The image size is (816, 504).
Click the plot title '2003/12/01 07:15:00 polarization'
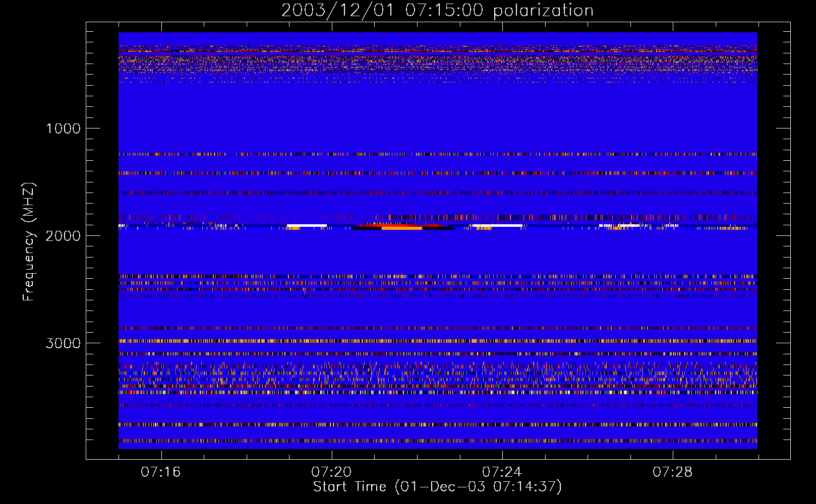[x=437, y=11]
